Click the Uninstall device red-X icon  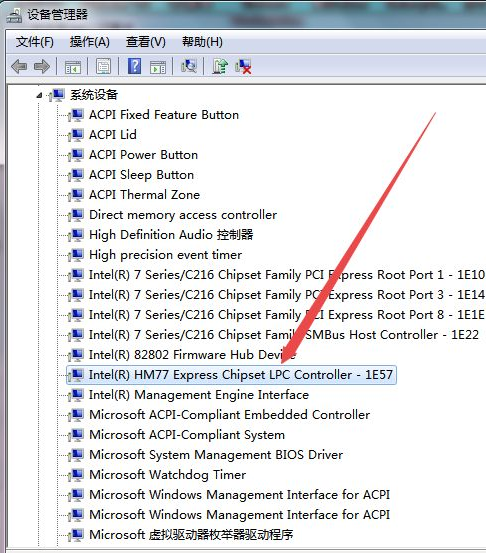click(x=243, y=66)
